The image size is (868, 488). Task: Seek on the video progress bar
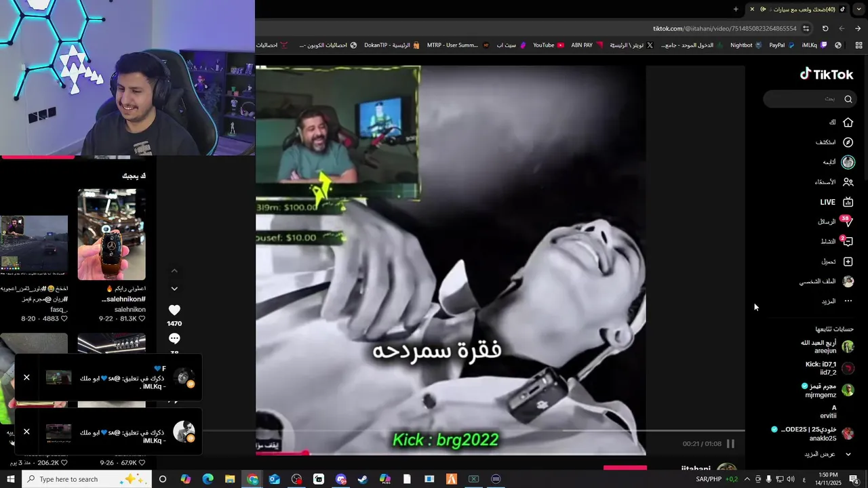pyautogui.click(x=450, y=453)
